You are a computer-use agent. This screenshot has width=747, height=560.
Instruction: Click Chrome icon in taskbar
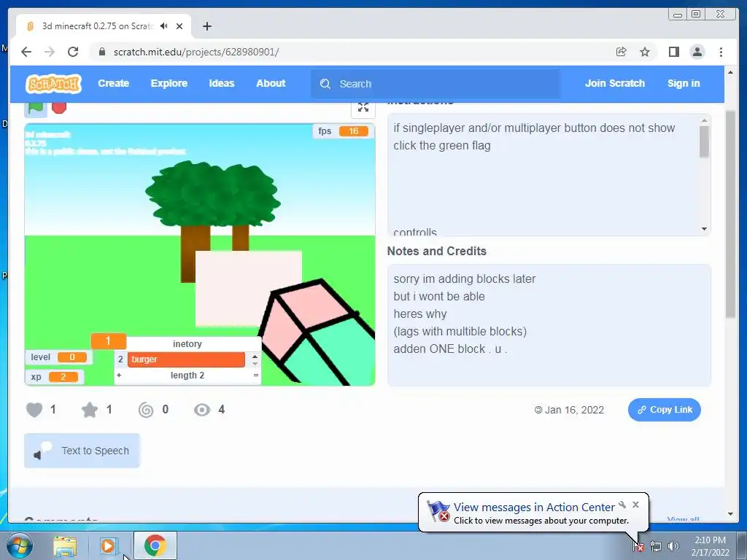pos(155,545)
